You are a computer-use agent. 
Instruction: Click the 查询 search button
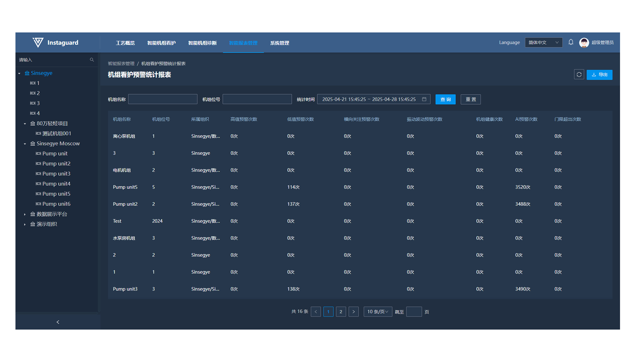pyautogui.click(x=445, y=100)
